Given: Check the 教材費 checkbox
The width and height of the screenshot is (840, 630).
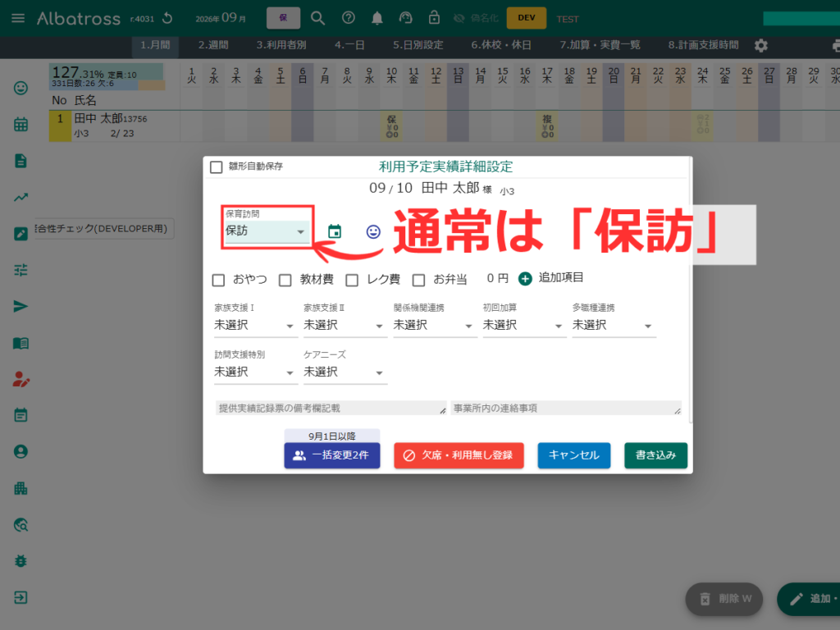Looking at the screenshot, I should click(x=285, y=281).
